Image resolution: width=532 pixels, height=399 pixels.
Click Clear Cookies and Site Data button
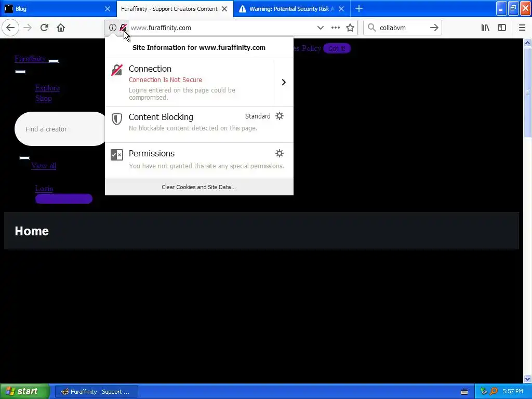(199, 187)
